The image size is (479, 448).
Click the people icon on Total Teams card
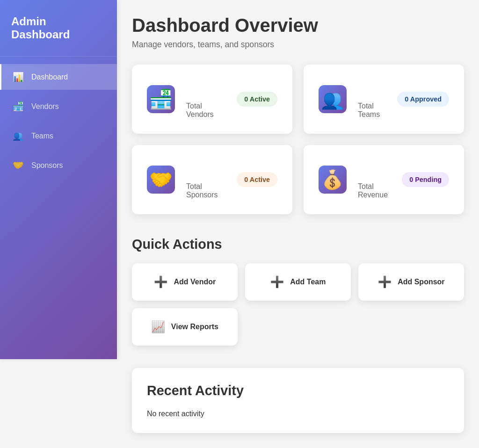(x=333, y=99)
